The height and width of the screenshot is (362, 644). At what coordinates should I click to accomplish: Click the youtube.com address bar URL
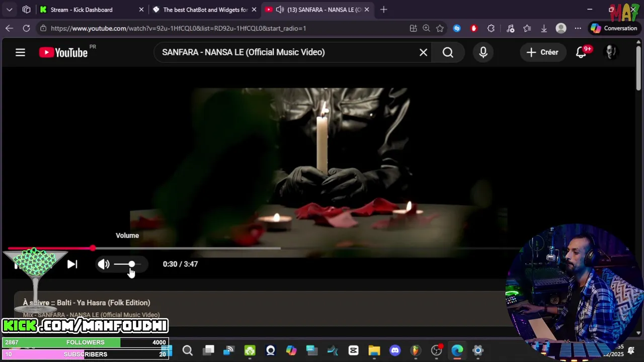(179, 29)
